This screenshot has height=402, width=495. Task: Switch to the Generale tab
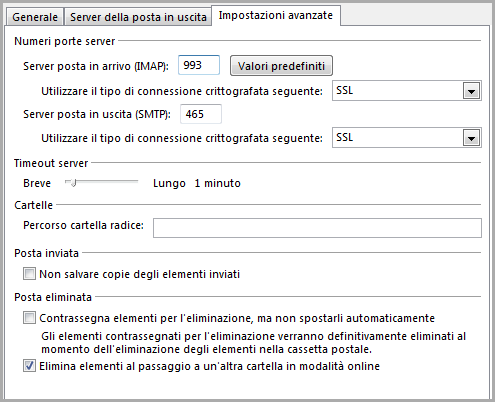coord(35,17)
